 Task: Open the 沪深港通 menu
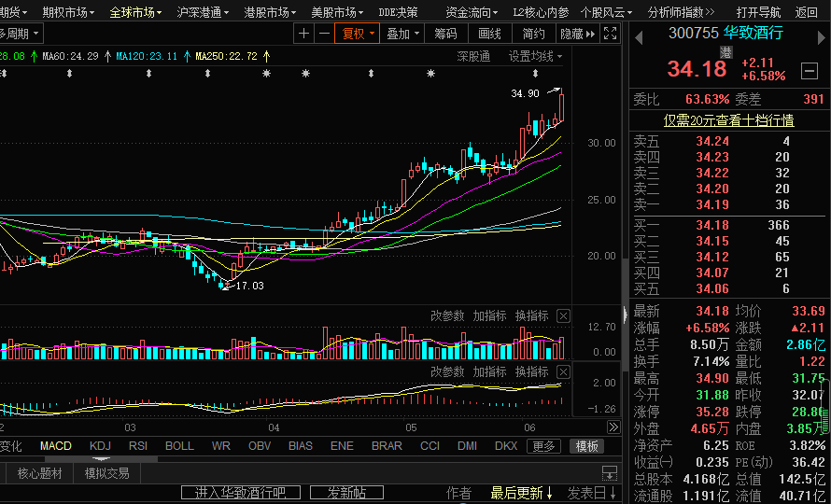203,11
